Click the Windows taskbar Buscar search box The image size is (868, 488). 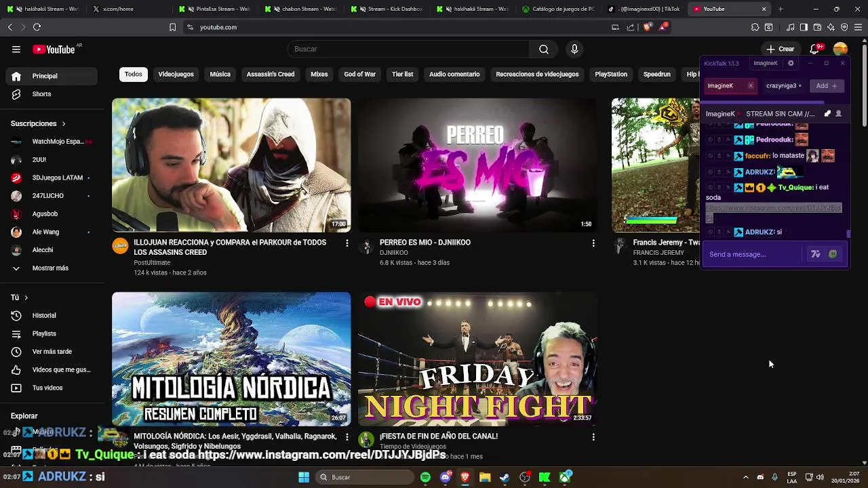(x=366, y=477)
